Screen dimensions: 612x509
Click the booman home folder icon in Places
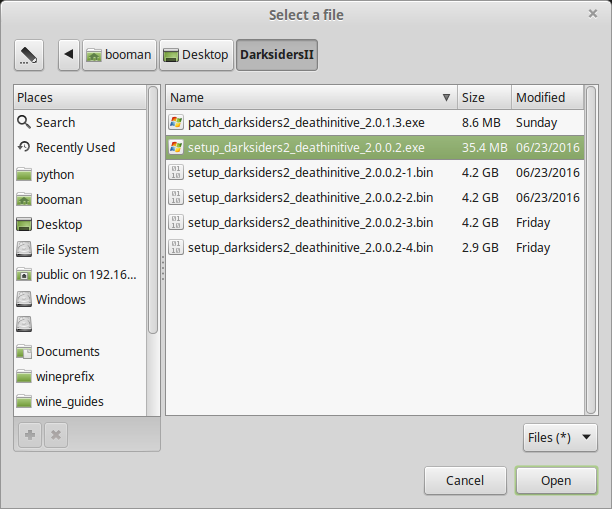pyautogui.click(x=24, y=199)
